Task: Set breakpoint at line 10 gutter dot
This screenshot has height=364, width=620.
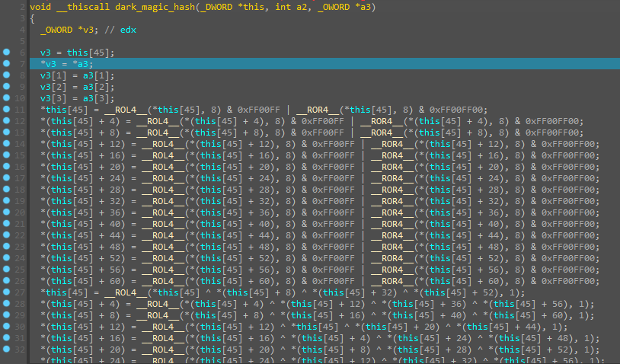Action: tap(6, 97)
